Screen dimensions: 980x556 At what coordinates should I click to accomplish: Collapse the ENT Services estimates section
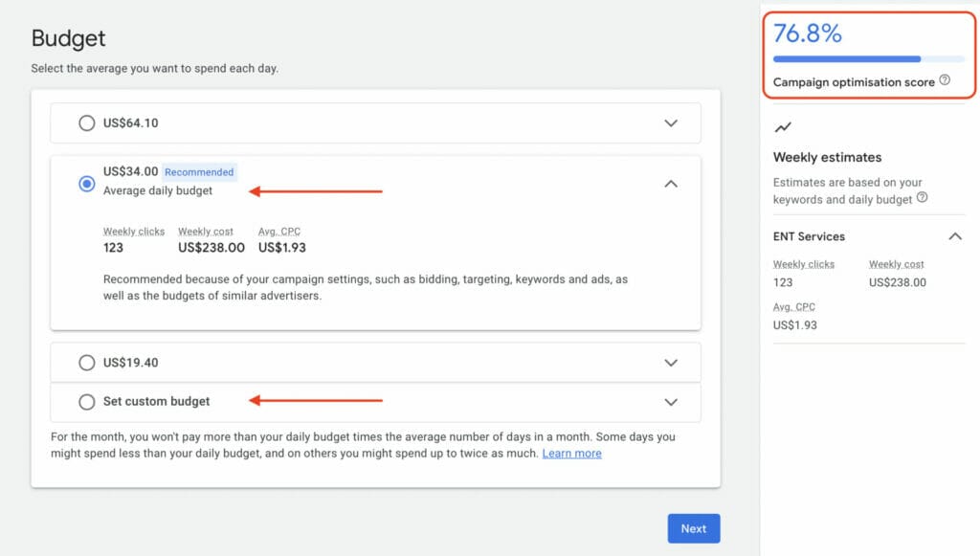[x=954, y=236]
